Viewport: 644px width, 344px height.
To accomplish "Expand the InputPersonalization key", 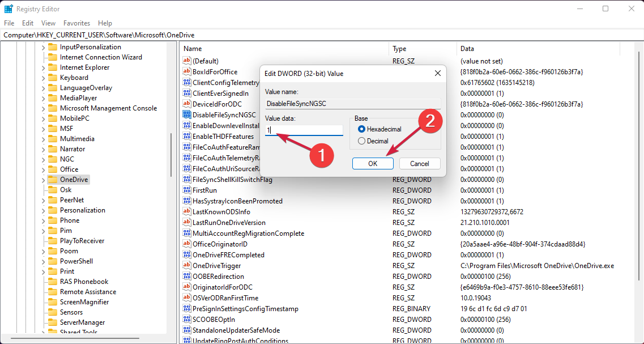I will pyautogui.click(x=43, y=47).
